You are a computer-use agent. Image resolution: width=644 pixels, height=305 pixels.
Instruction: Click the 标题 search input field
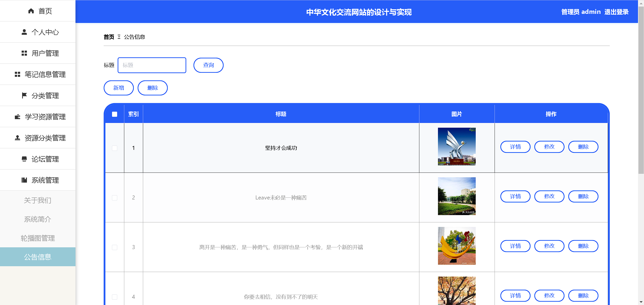pos(152,65)
